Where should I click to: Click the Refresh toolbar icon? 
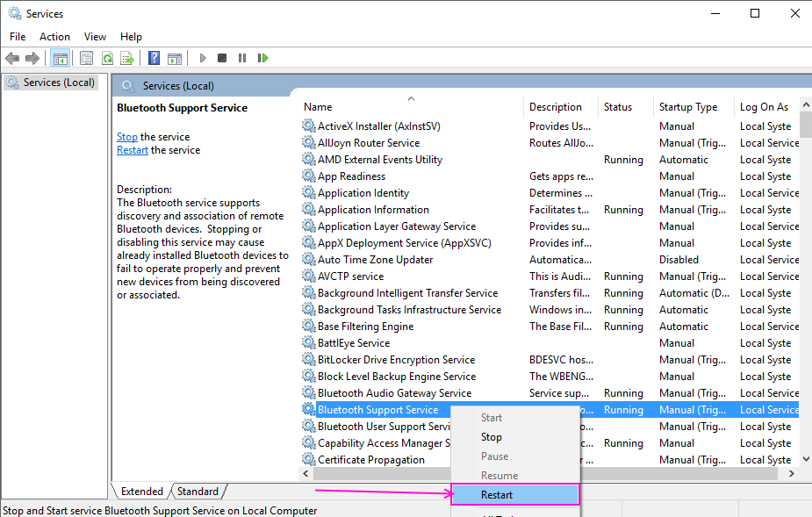[107, 59]
